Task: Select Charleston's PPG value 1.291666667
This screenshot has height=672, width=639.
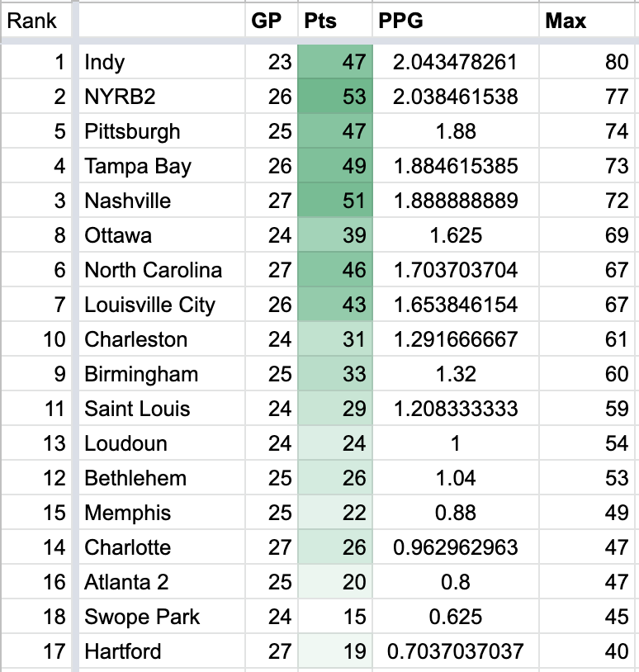Action: tap(456, 340)
